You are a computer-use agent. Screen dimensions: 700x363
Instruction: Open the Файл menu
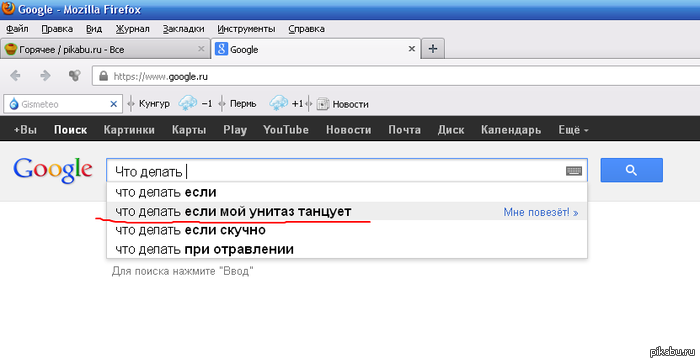coord(17,29)
